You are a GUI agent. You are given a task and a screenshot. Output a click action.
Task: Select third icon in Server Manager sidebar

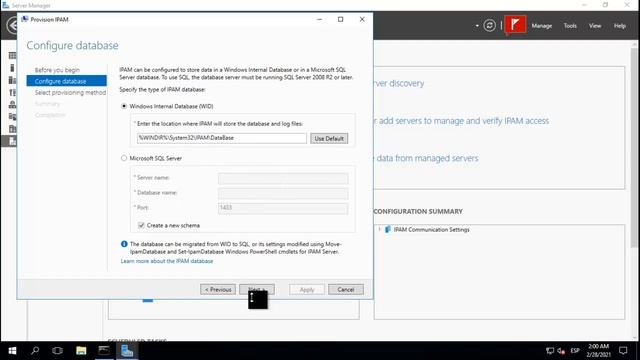(x=13, y=80)
